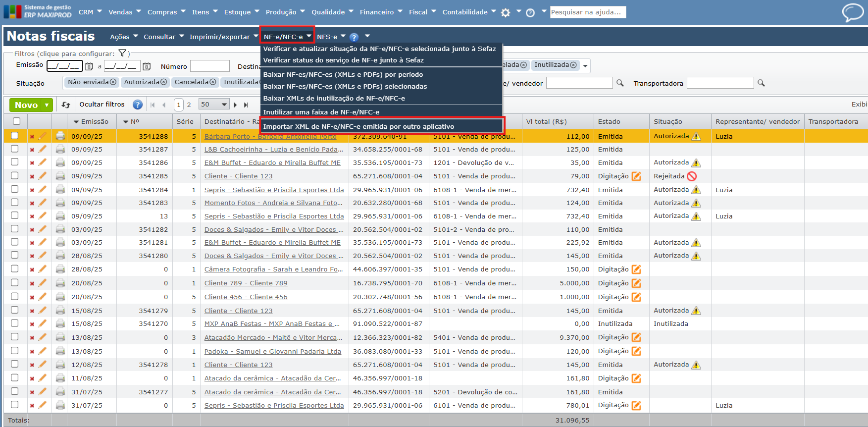Open customer link Momento Fotos

pos(274,203)
